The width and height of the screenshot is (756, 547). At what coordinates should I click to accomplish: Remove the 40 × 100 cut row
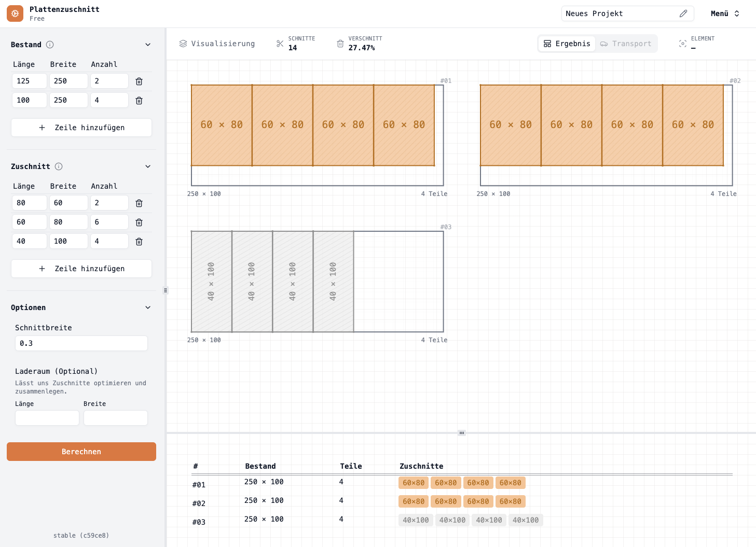point(139,242)
